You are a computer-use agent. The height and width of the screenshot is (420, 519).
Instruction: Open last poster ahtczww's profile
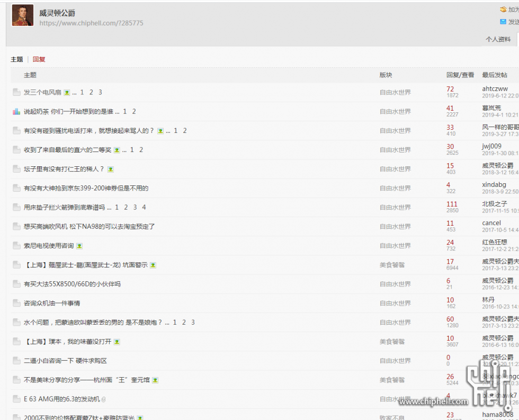(x=495, y=88)
